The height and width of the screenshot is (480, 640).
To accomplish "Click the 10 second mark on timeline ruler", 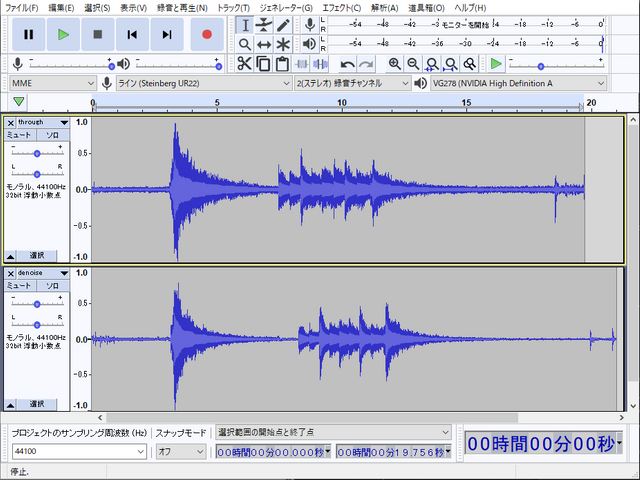I will [342, 102].
